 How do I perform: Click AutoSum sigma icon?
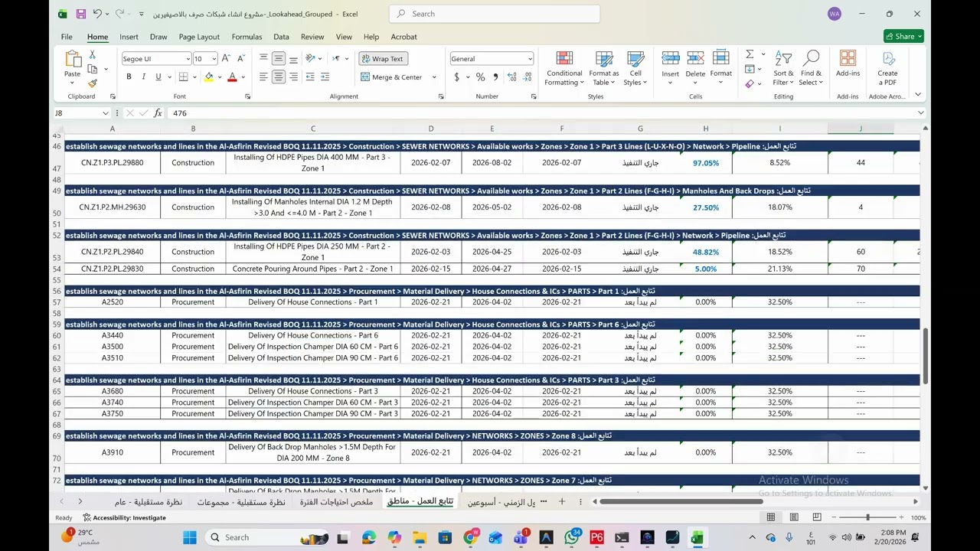(x=750, y=54)
